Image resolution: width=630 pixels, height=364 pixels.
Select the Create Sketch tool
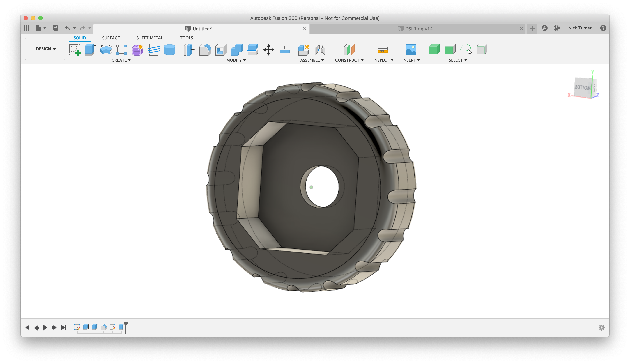pos(75,50)
